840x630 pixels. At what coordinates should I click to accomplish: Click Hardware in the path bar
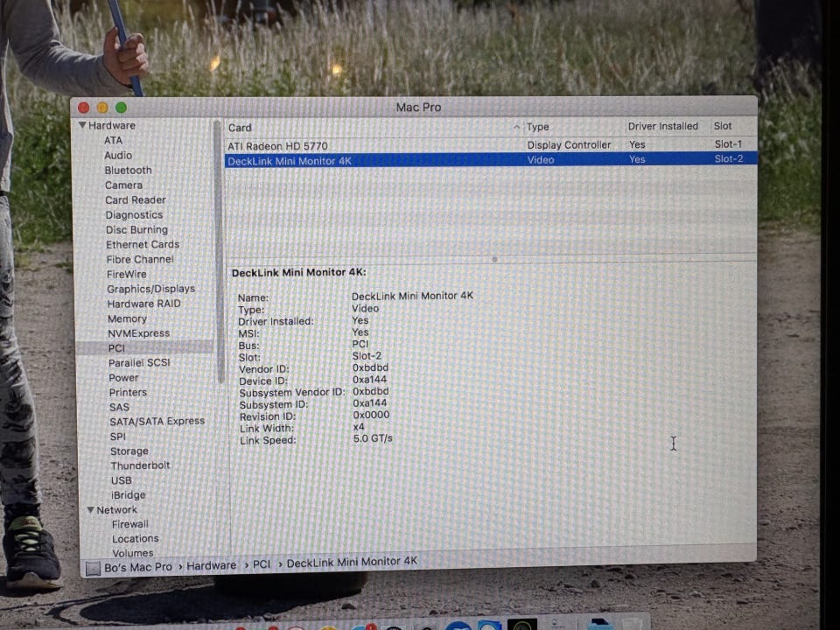click(x=212, y=566)
